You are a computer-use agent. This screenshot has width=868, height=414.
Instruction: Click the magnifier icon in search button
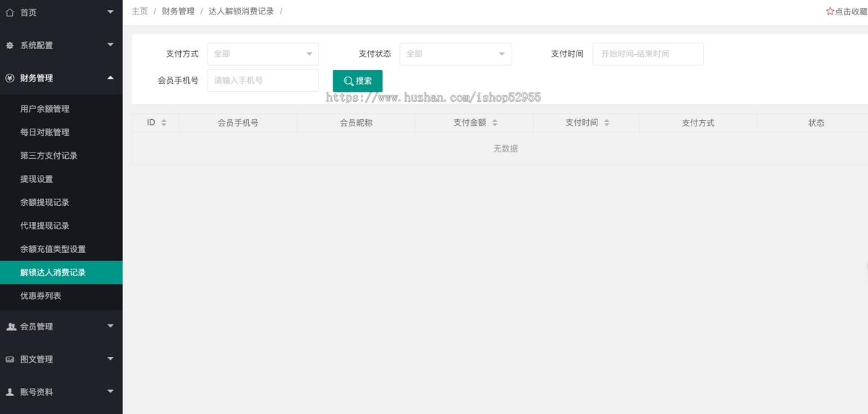349,81
